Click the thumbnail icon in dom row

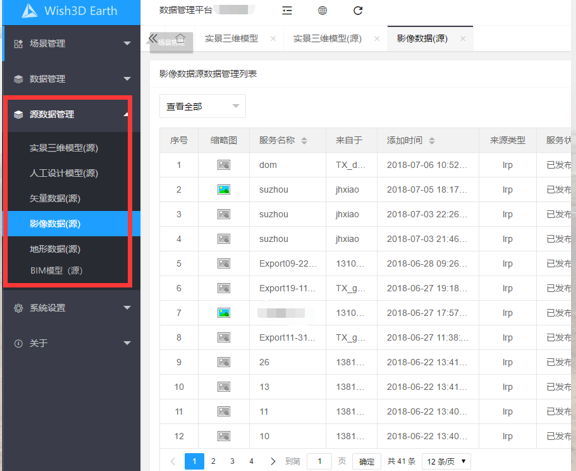pos(224,165)
